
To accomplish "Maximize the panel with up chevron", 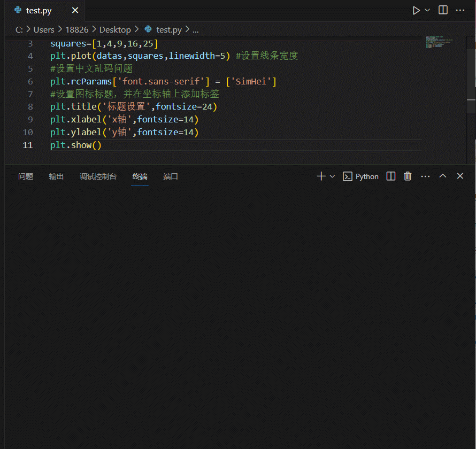I will coord(443,176).
